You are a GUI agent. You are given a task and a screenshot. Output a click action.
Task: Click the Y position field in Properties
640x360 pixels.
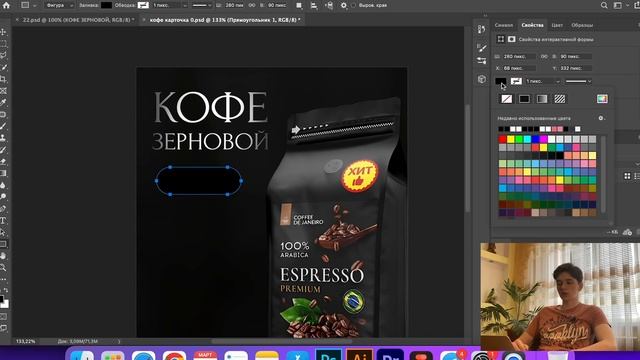576,68
